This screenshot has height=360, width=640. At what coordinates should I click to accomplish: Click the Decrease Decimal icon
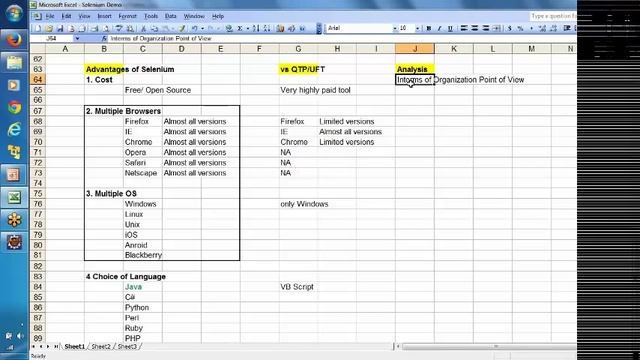[553, 28]
